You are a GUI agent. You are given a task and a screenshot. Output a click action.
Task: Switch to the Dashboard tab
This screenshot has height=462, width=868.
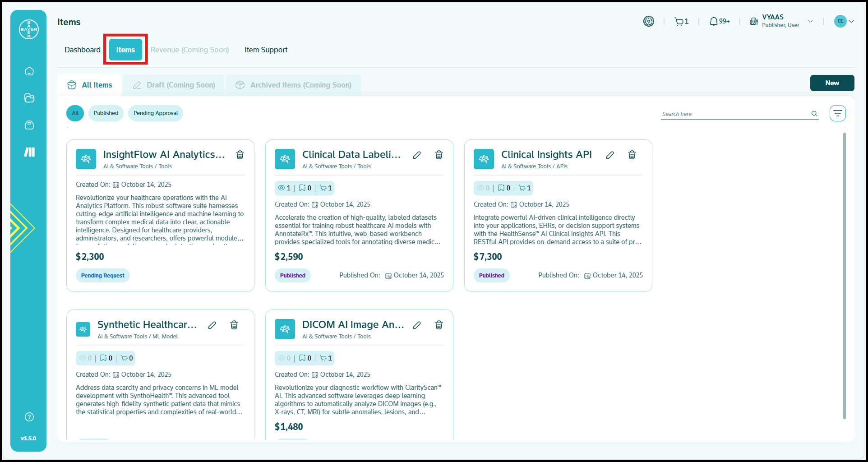[83, 50]
